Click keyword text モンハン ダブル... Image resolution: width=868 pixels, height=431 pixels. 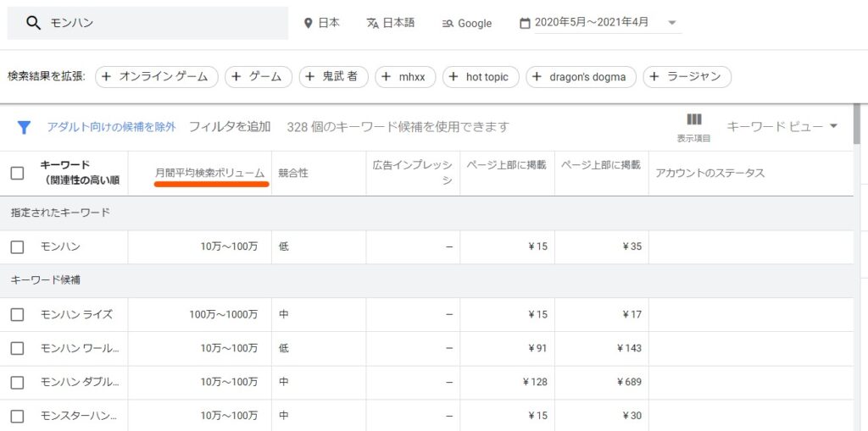pyautogui.click(x=79, y=383)
